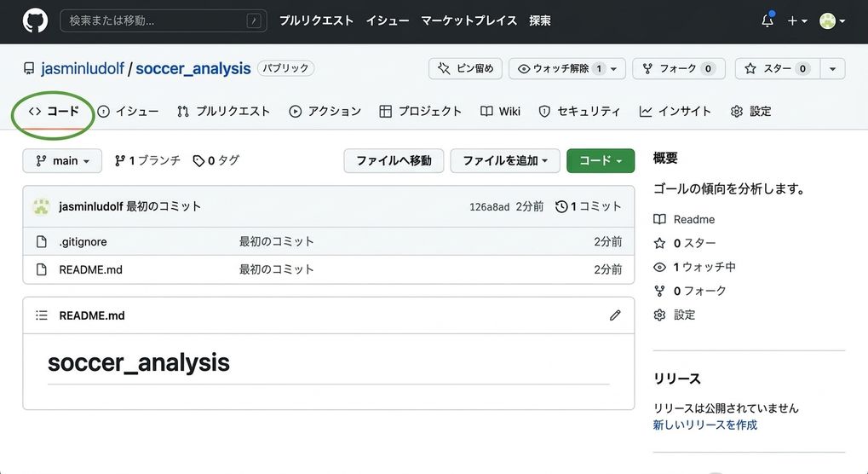Open the notifications bell
This screenshot has width=868, height=474.
[767, 20]
